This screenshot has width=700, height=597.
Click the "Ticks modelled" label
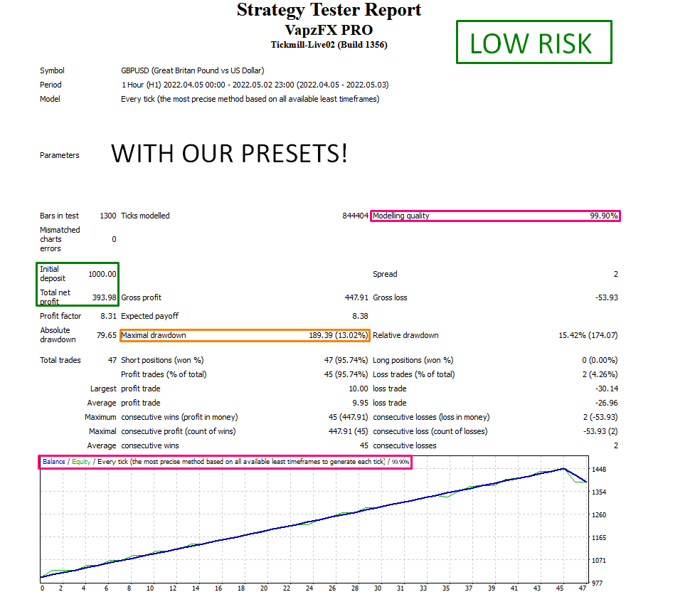click(145, 216)
